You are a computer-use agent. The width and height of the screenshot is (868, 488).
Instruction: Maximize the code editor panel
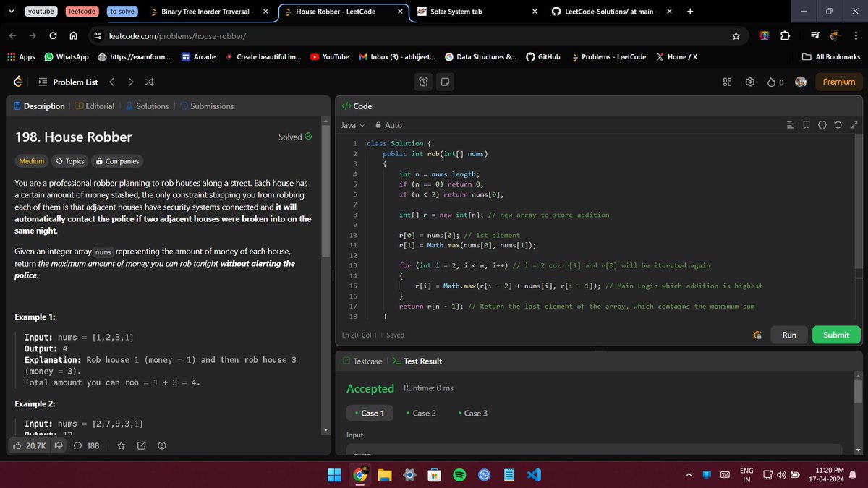(x=854, y=125)
